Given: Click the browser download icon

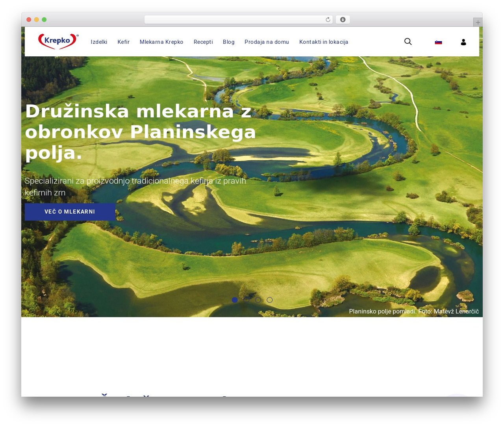Looking at the screenshot, I should (x=343, y=20).
